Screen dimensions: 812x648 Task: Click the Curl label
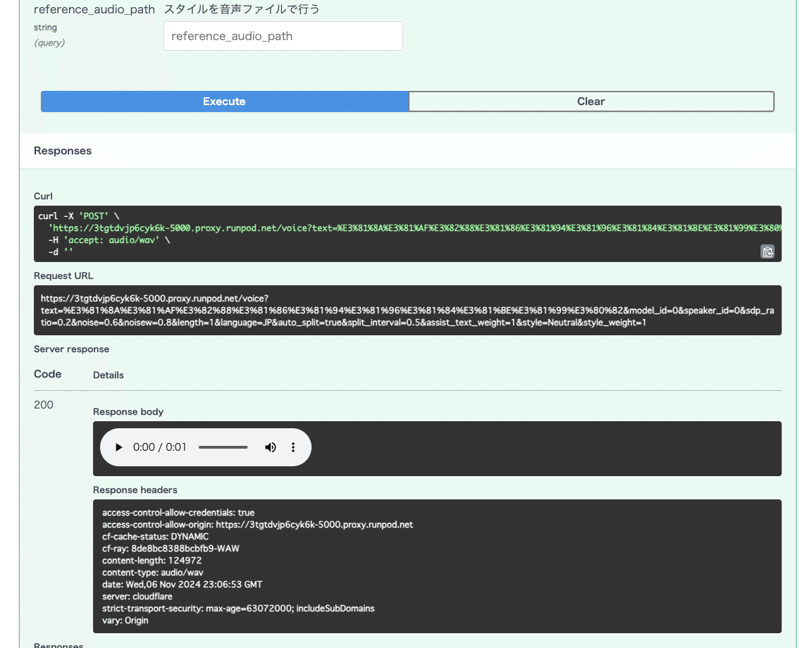(x=43, y=196)
